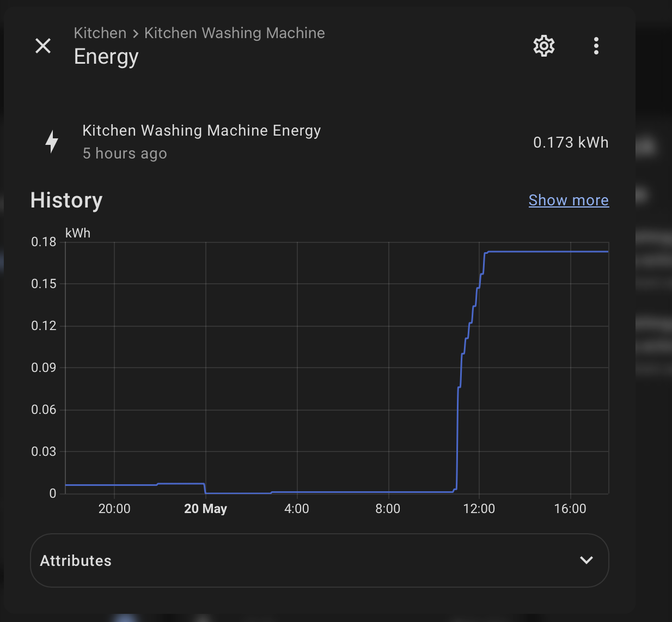This screenshot has height=622, width=672.
Task: Click the 20 May axis label
Action: [205, 509]
